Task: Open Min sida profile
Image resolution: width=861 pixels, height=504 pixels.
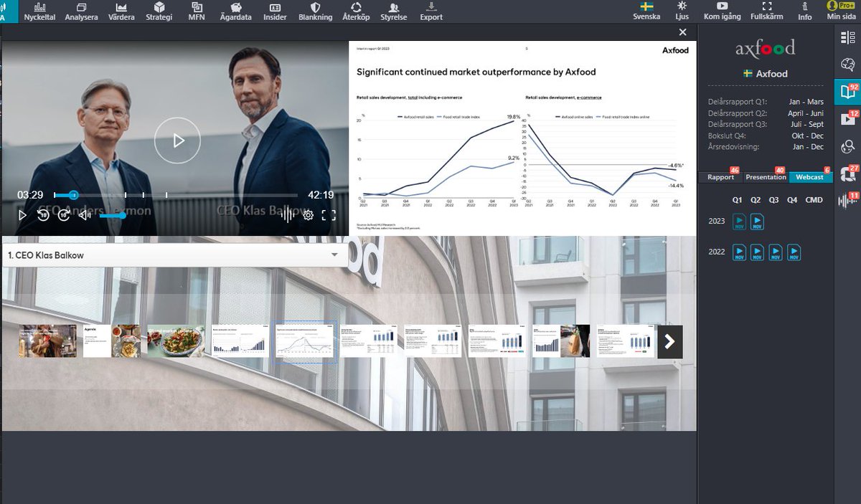Action: coord(841,11)
